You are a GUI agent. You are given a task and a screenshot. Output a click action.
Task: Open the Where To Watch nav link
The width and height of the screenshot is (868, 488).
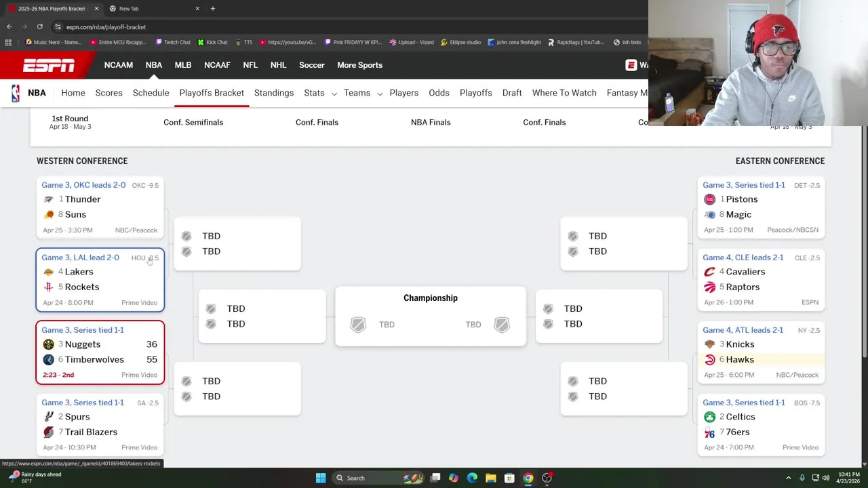click(564, 93)
